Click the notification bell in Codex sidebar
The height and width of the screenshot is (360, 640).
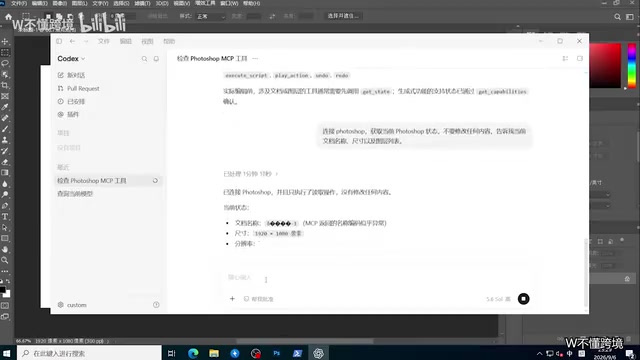point(156,59)
